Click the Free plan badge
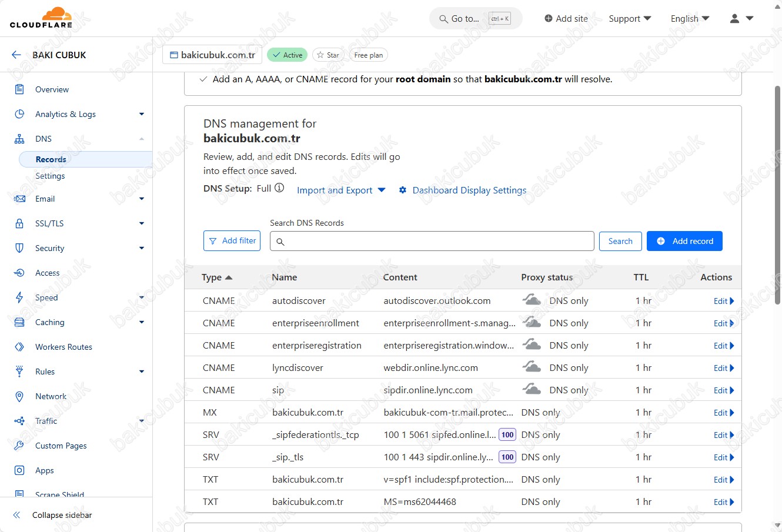The height and width of the screenshot is (532, 782). 369,55
